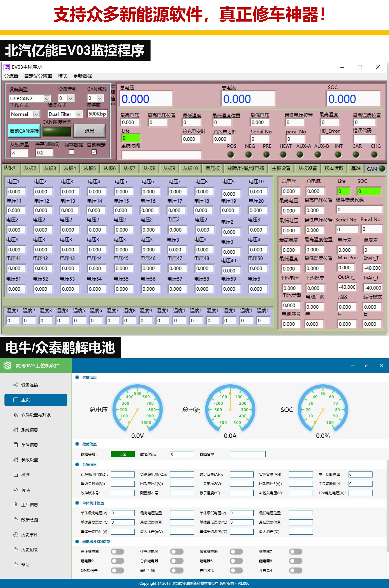Viewport: 389px width, 588px height.
Task: Toggle the 总正继电器 switch
Action: click(117, 551)
